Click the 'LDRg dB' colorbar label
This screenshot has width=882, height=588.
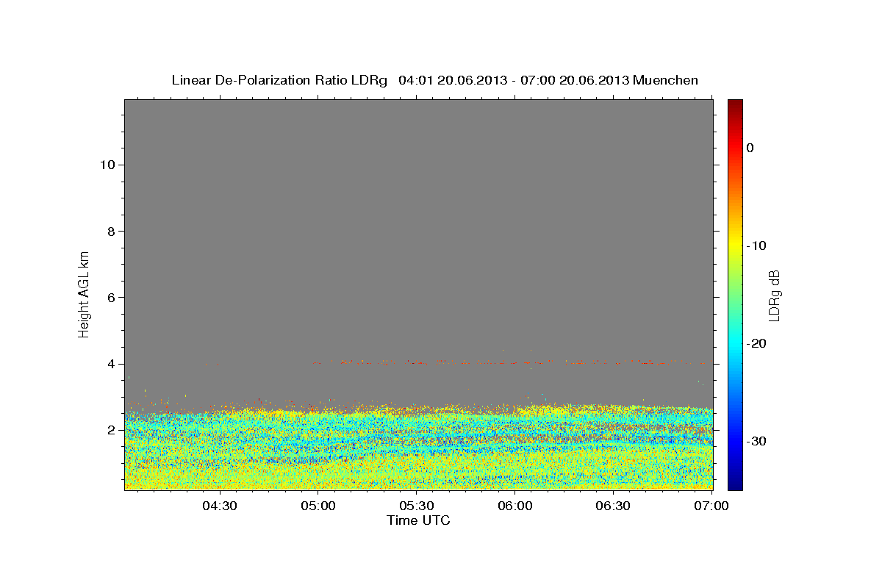tap(773, 295)
